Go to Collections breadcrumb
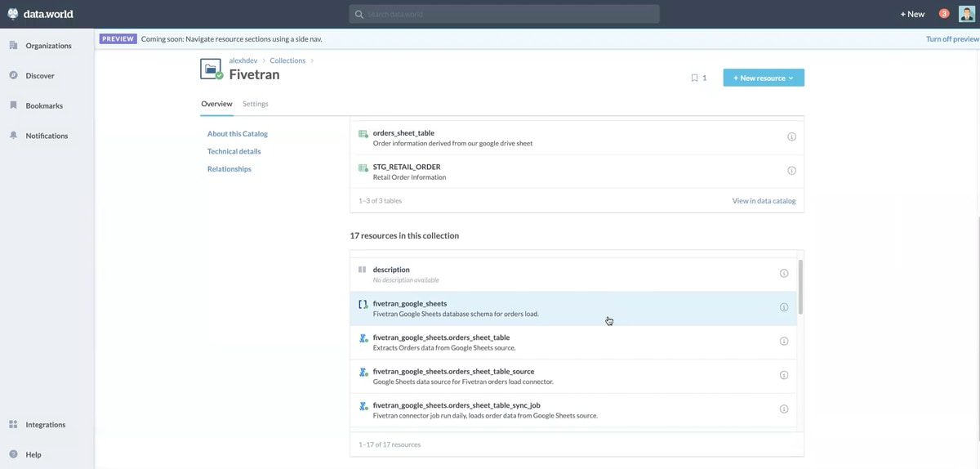The image size is (980, 469). click(x=287, y=60)
